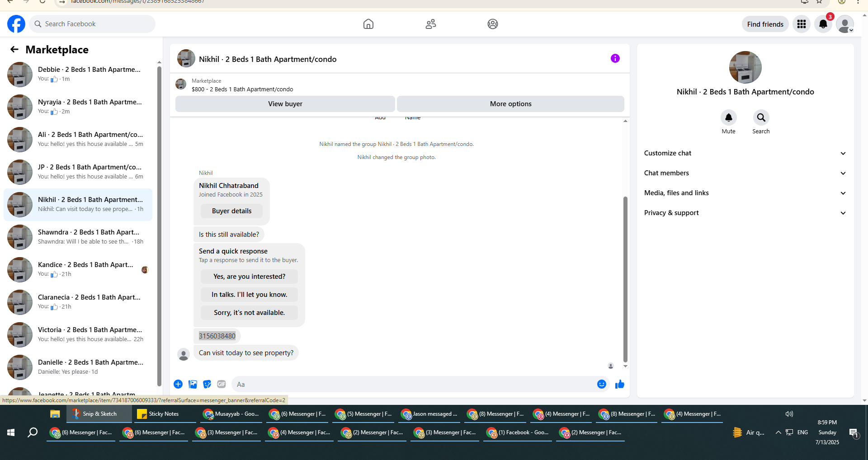Open the volume speaker icon

pyautogui.click(x=789, y=414)
